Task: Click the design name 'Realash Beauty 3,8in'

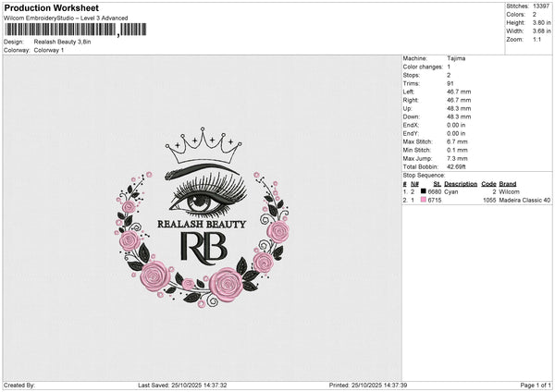Action: [x=62, y=42]
